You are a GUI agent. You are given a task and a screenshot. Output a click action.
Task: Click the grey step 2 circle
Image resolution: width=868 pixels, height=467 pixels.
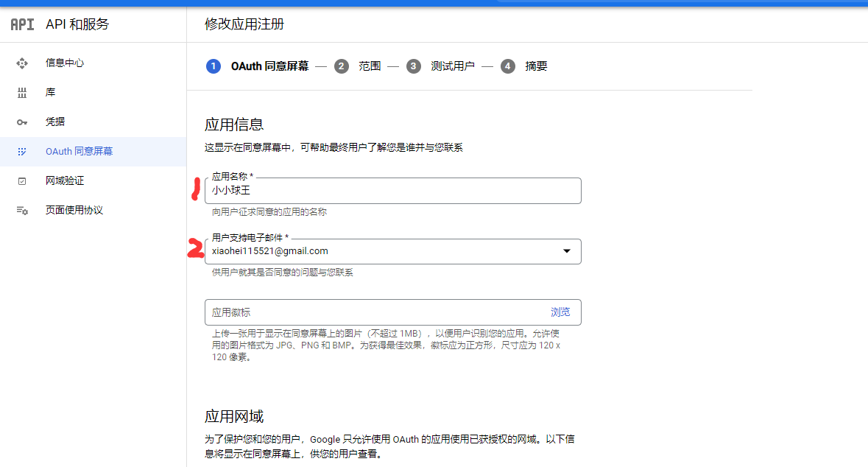[x=341, y=66]
